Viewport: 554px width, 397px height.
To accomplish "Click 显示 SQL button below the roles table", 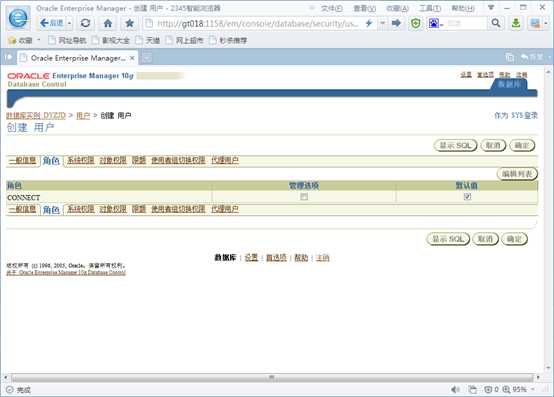I will pos(448,239).
